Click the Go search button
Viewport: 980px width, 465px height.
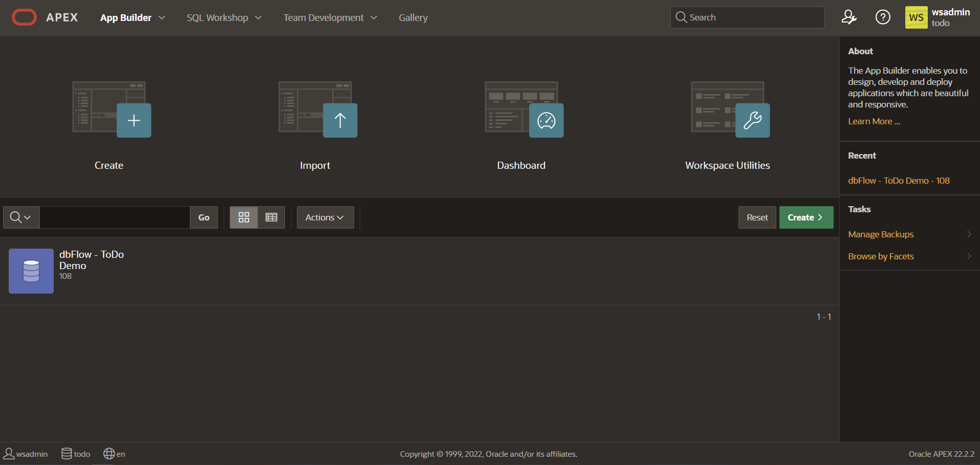tap(204, 217)
